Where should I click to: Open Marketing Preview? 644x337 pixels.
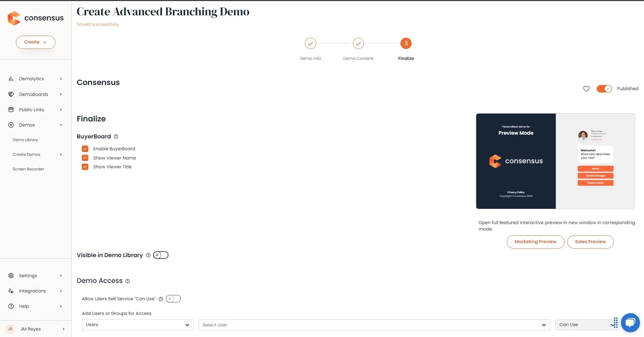coord(535,242)
